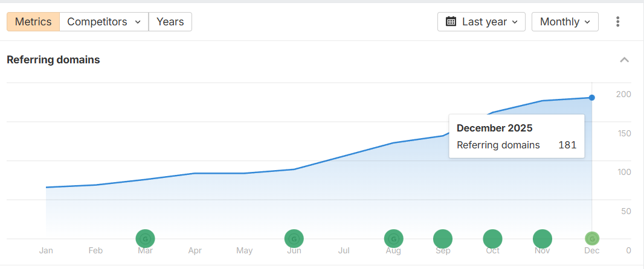Click the calendar icon in date selector
The height and width of the screenshot is (269, 644).
pyautogui.click(x=451, y=22)
